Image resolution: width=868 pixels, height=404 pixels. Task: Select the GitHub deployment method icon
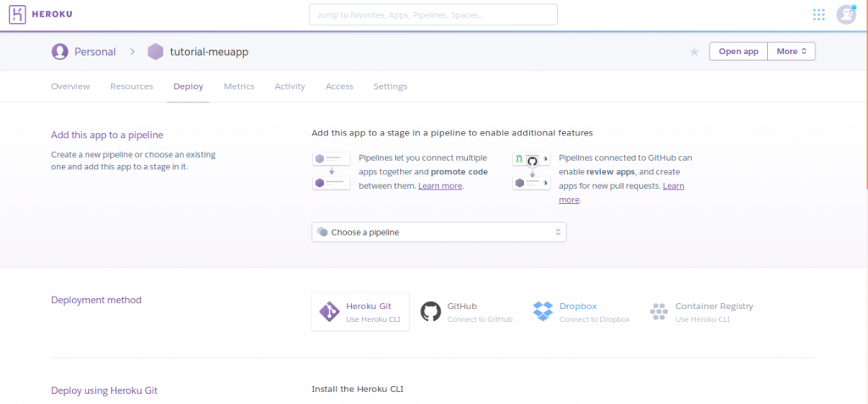[x=431, y=312]
